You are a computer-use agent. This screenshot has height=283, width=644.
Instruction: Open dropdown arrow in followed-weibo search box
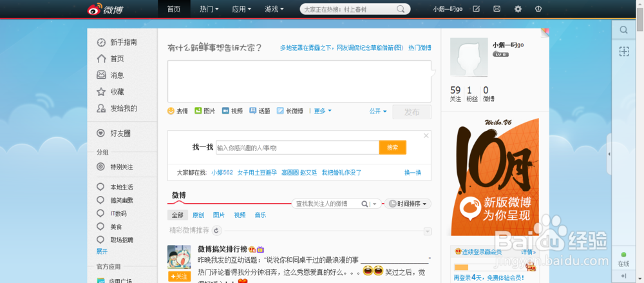375,204
